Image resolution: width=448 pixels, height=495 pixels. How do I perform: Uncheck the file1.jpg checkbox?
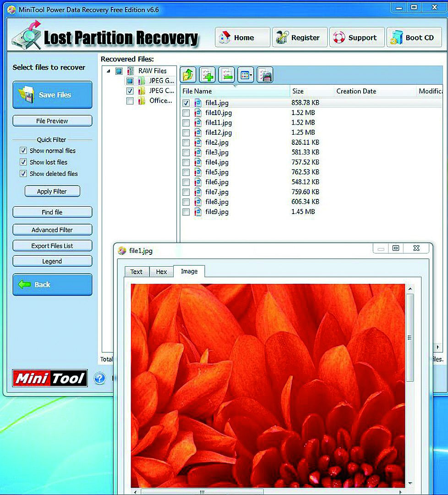186,103
